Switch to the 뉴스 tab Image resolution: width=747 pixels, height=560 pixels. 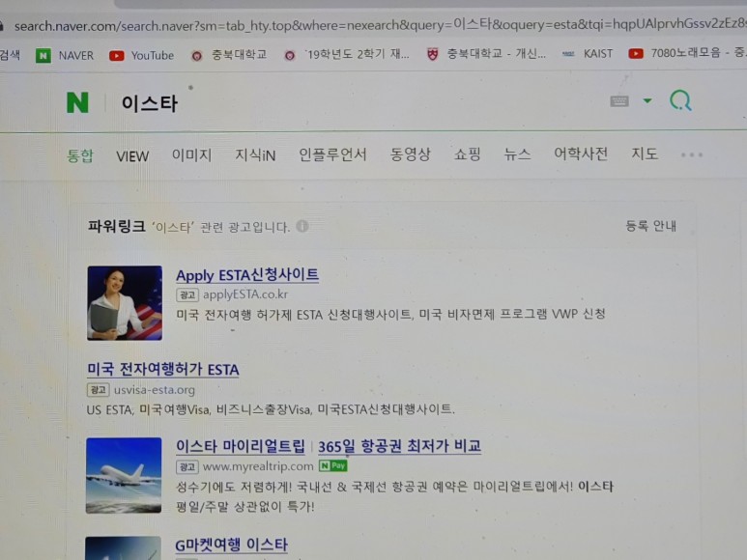pos(517,154)
